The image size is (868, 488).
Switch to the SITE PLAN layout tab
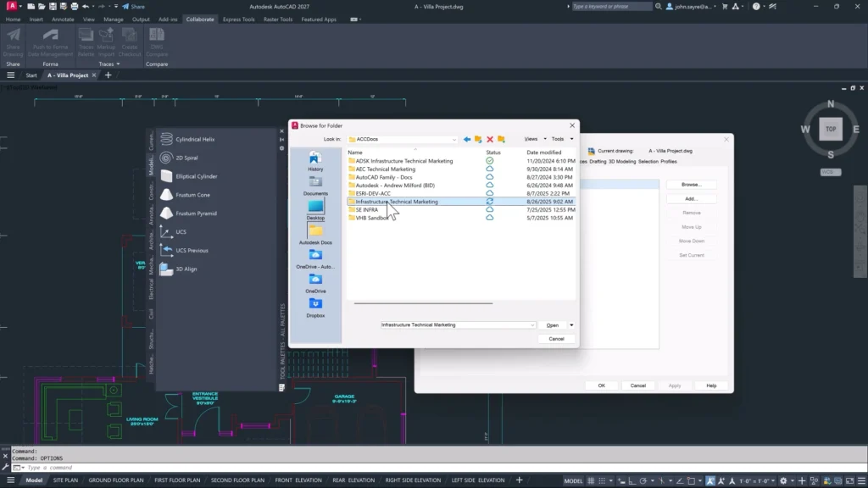click(x=65, y=480)
